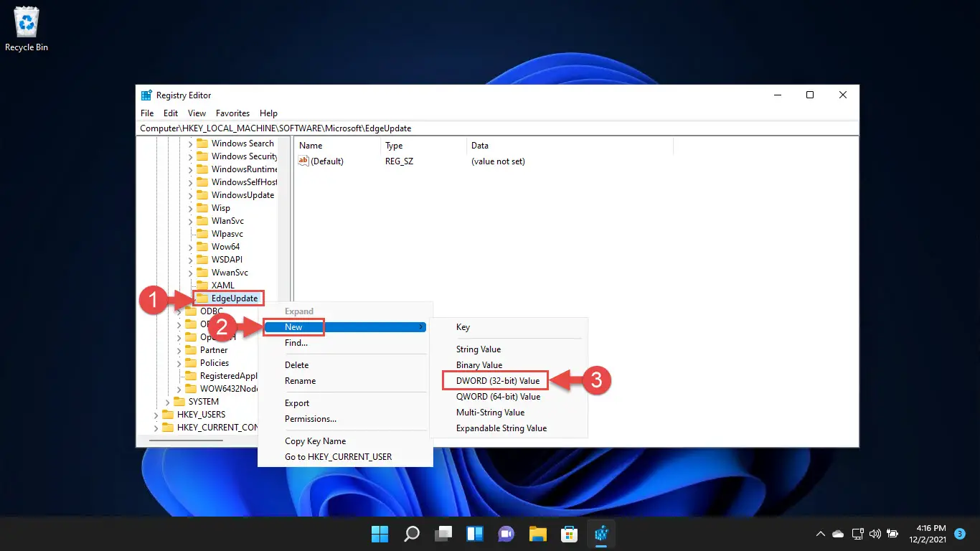Open the File menu
The image size is (980, 551).
[147, 113]
